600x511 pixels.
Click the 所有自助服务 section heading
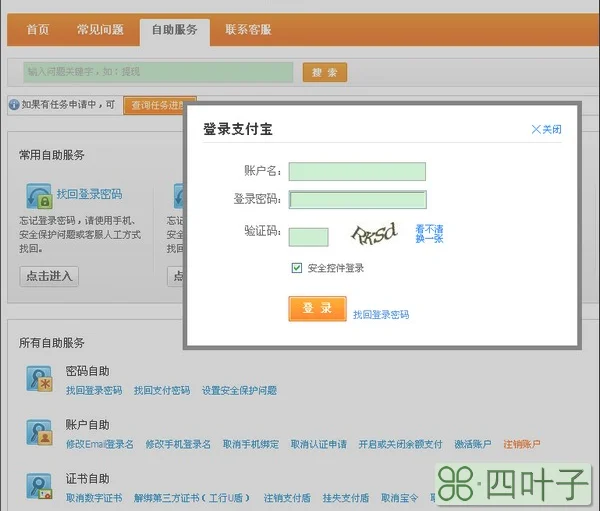pyautogui.click(x=52, y=343)
